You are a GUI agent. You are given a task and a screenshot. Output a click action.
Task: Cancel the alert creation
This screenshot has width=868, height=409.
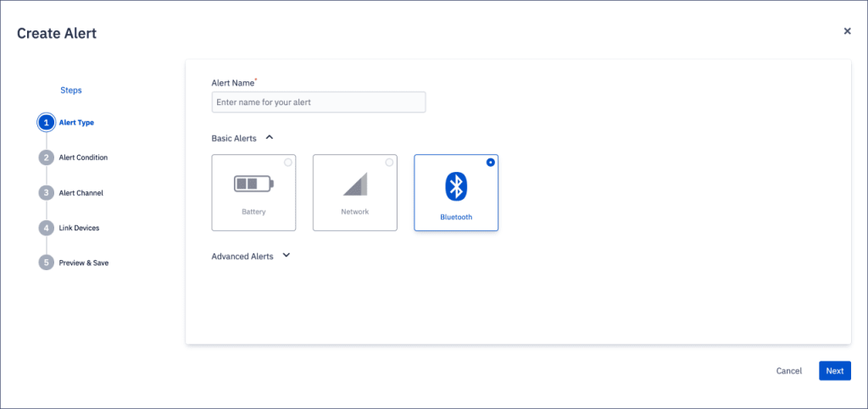788,371
